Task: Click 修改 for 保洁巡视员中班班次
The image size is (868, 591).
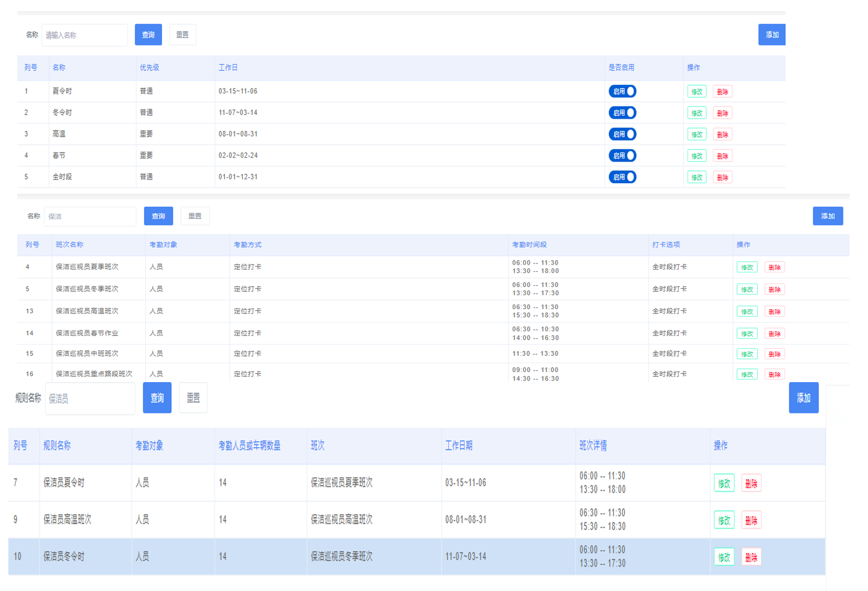Action: click(x=747, y=354)
